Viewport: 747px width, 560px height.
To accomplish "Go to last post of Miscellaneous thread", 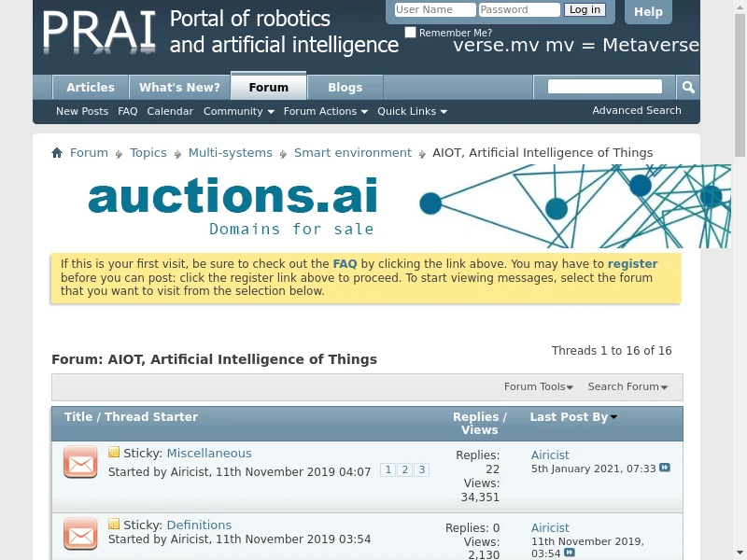I will coord(665,469).
